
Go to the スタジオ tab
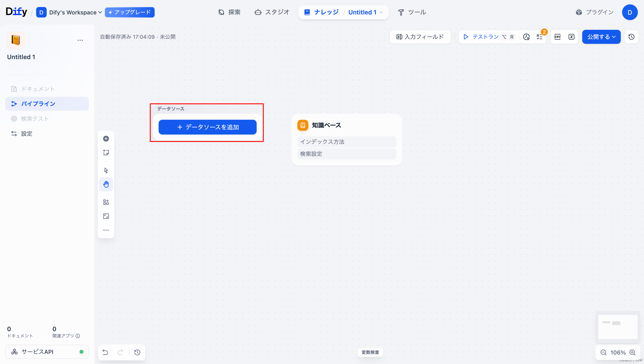[272, 12]
